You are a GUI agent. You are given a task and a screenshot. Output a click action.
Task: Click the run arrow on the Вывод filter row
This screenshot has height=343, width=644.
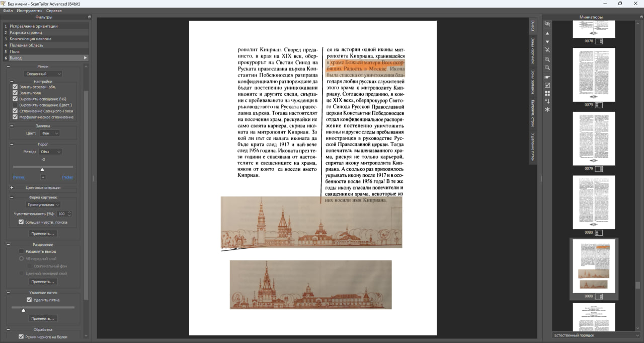[86, 58]
